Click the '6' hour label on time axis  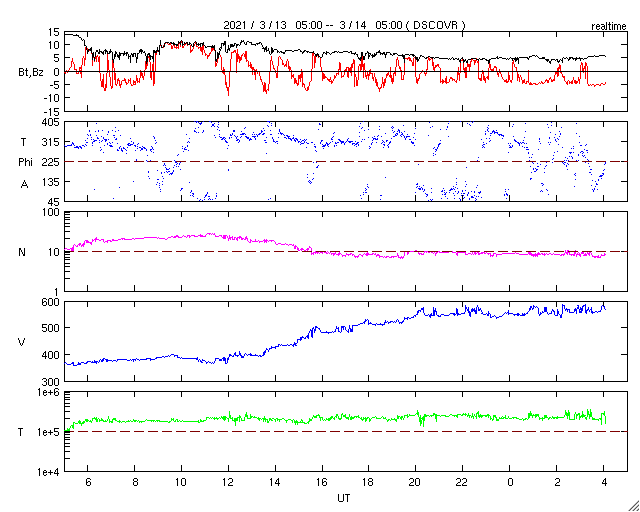[x=88, y=482]
